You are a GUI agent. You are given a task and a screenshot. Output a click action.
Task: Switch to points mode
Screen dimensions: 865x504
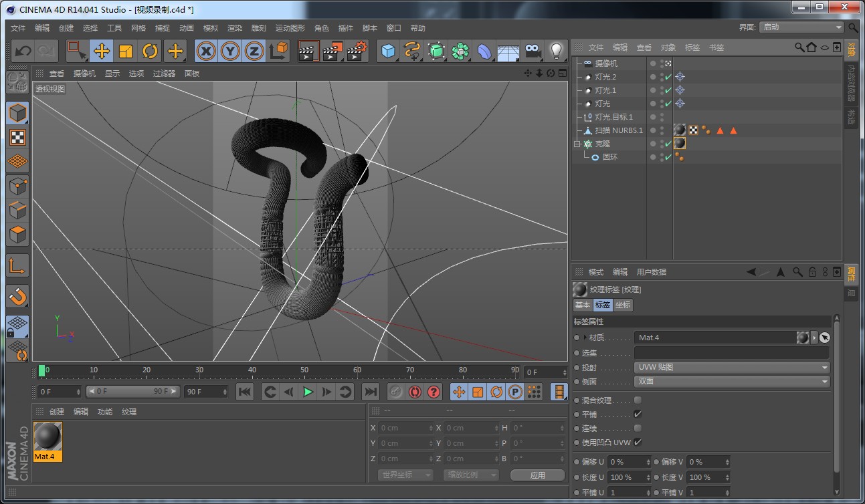[18, 186]
